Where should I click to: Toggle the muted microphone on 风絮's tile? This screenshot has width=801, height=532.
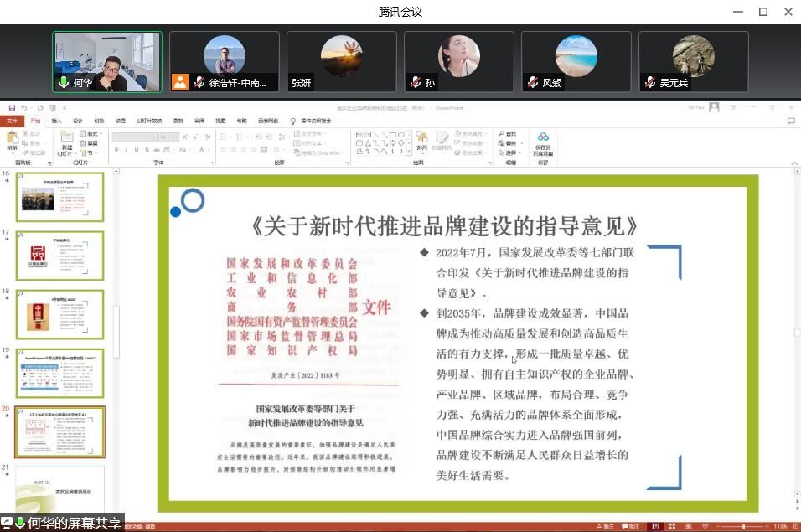(x=532, y=83)
